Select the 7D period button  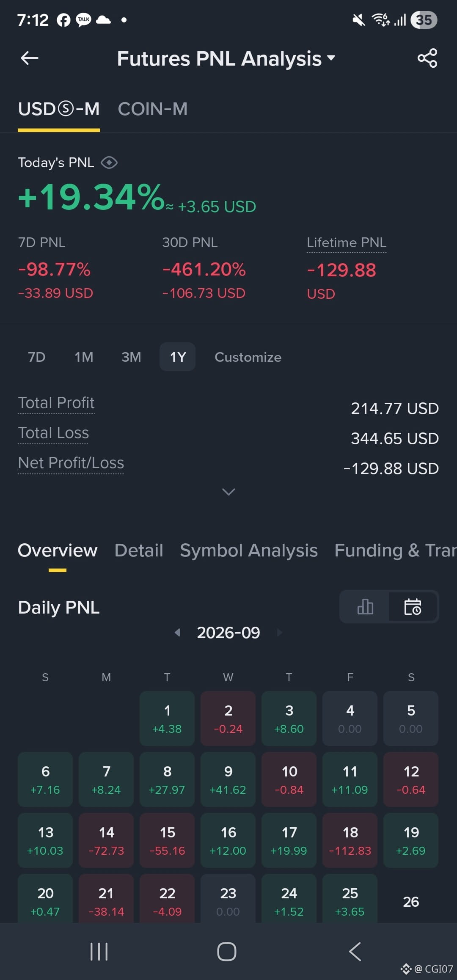pyautogui.click(x=37, y=357)
